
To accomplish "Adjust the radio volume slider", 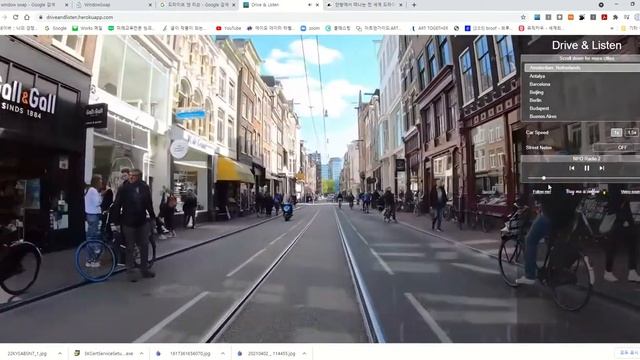I will (x=583, y=178).
